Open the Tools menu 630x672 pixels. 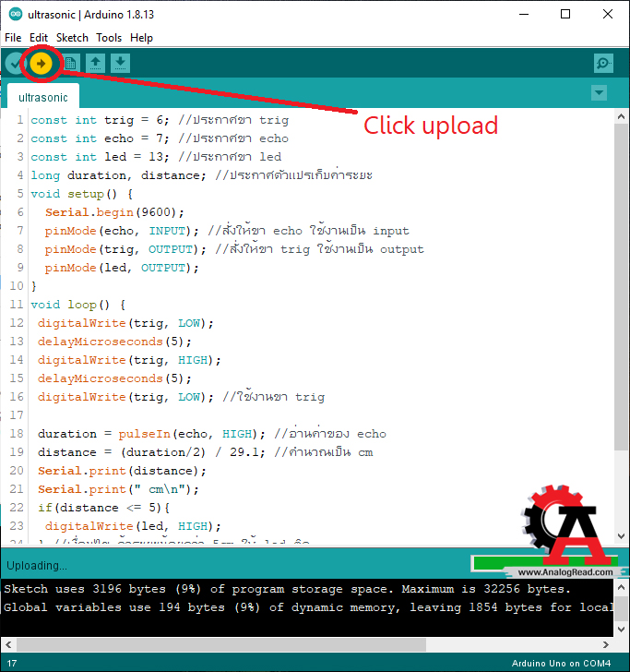pos(109,38)
